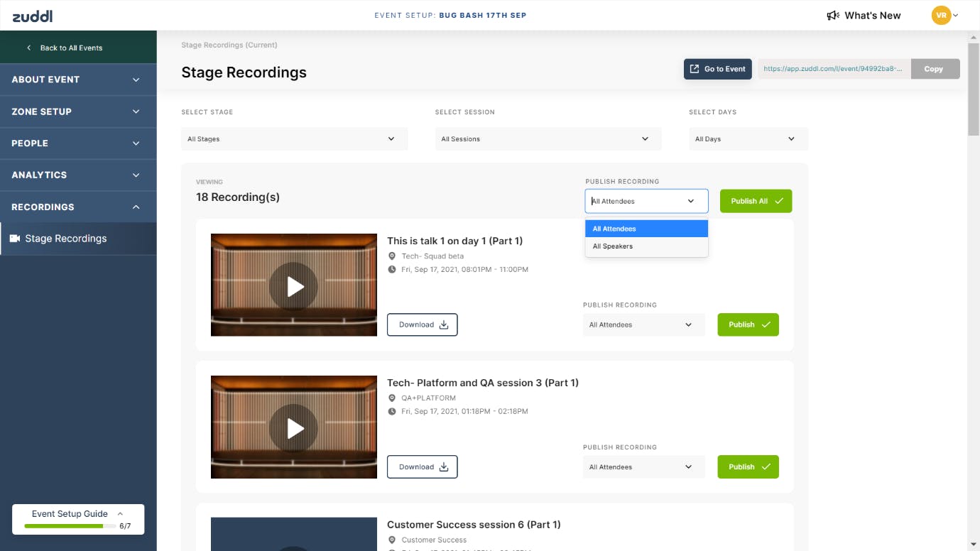980x551 pixels.
Task: Publish the 'Tech- Platform and QA session 3' recording
Action: coord(748,467)
